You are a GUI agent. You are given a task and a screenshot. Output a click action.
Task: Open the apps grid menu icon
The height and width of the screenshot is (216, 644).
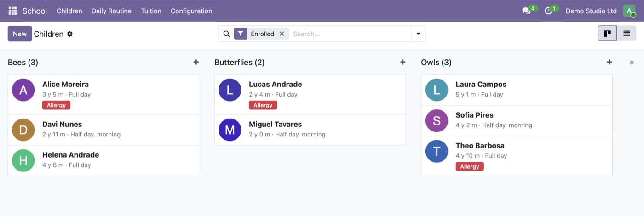(12, 11)
